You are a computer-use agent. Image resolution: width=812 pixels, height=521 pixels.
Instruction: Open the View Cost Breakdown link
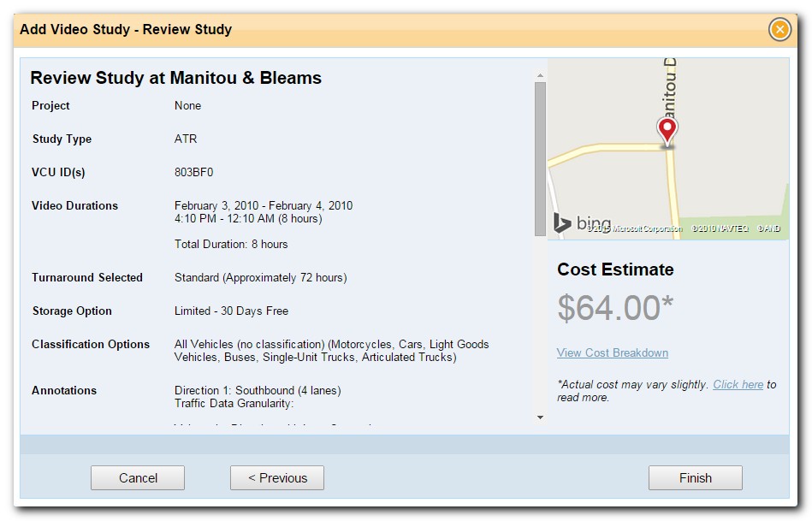pyautogui.click(x=612, y=353)
